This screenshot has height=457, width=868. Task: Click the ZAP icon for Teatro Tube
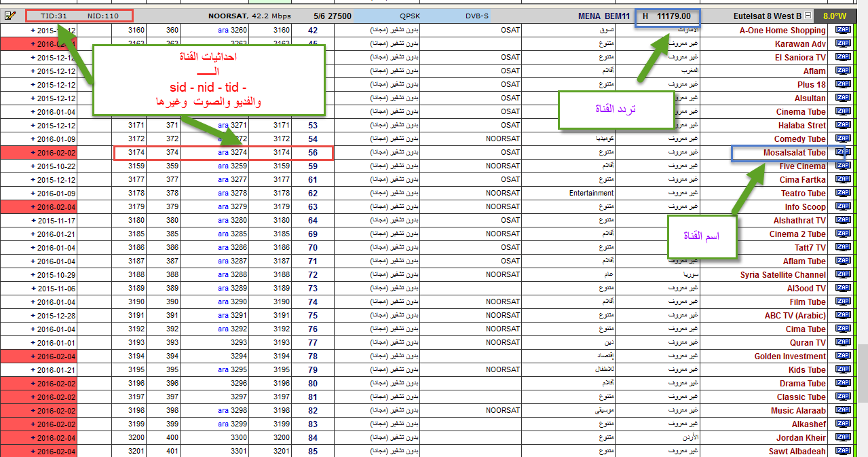click(x=842, y=193)
